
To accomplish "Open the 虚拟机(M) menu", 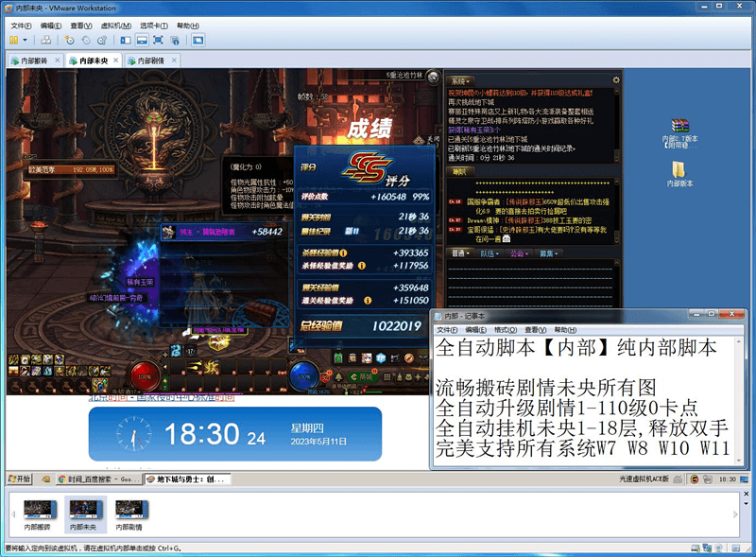I will tap(115, 26).
